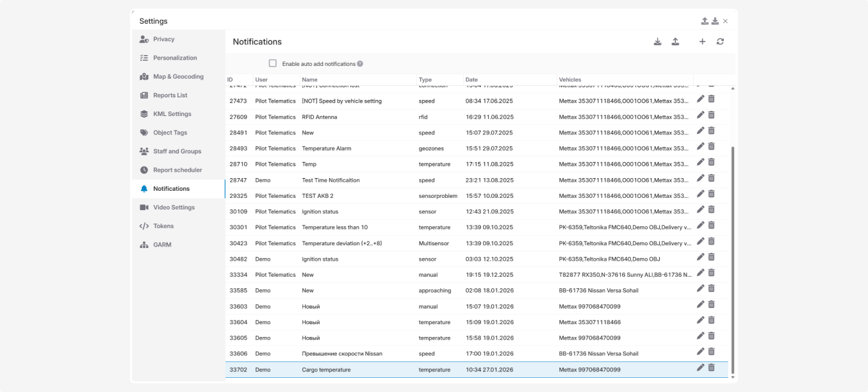Screen dimensions: 868x392
Task: Refresh the notifications list
Action: [x=720, y=42]
